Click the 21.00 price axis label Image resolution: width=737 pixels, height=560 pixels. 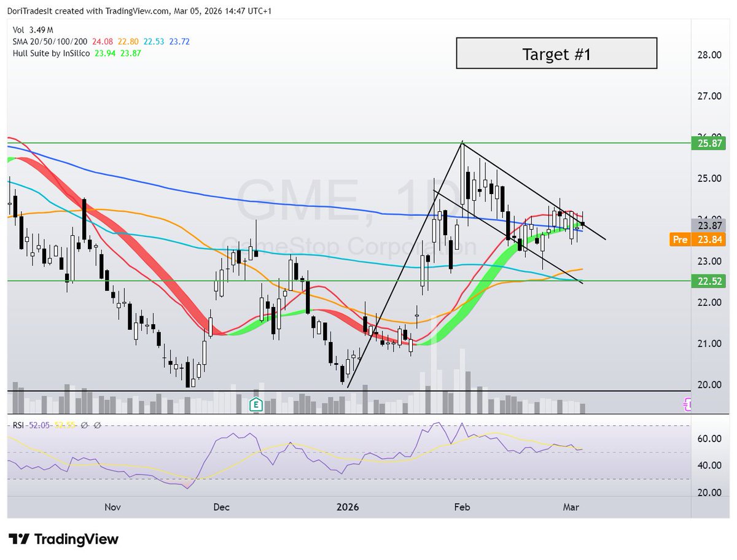coord(709,343)
